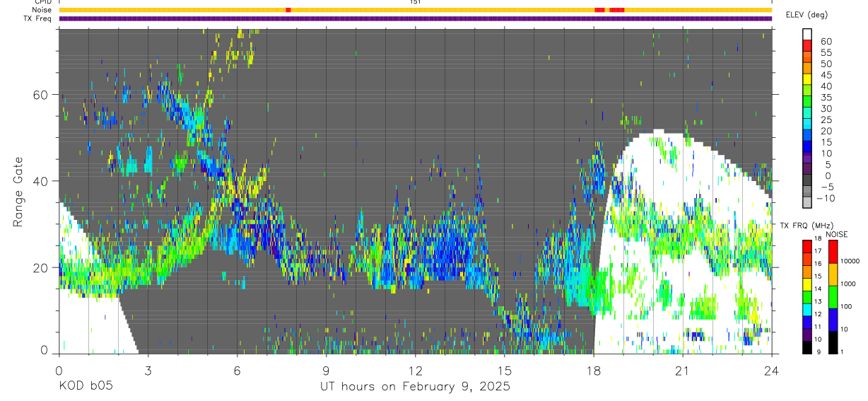868x401 pixels.
Task: Click "UT hours on February 9, 2025" axis title
Action: click(415, 387)
